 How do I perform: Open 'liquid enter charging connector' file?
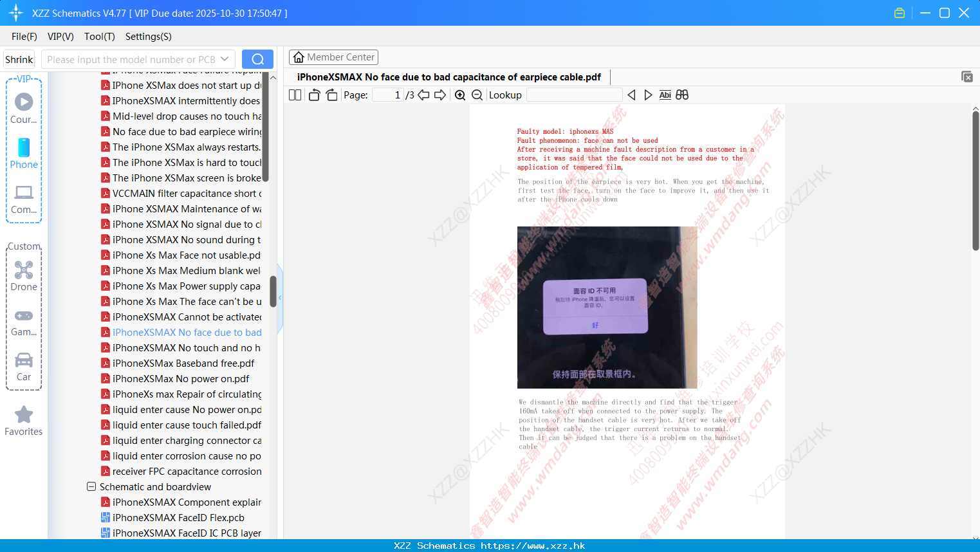click(x=187, y=440)
